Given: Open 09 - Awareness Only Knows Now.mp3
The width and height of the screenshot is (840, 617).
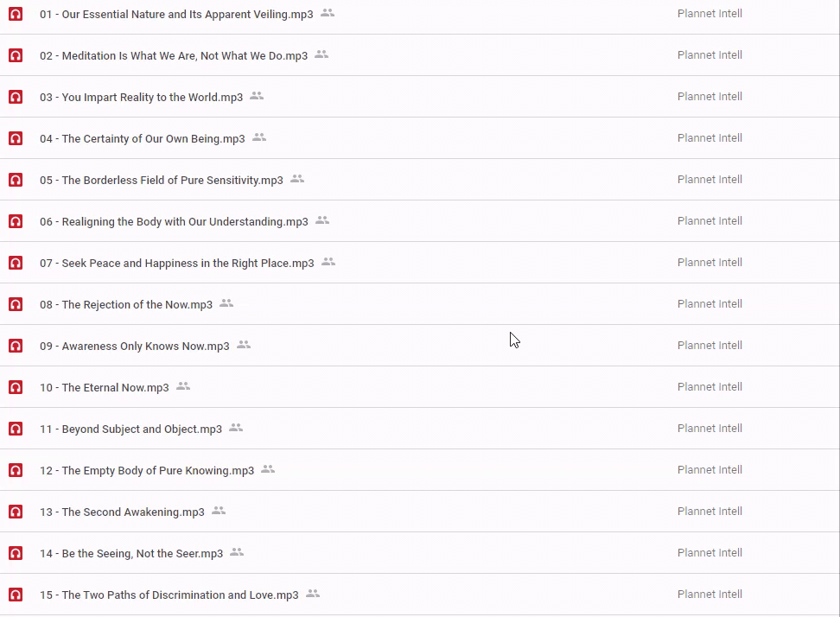Looking at the screenshot, I should [134, 346].
